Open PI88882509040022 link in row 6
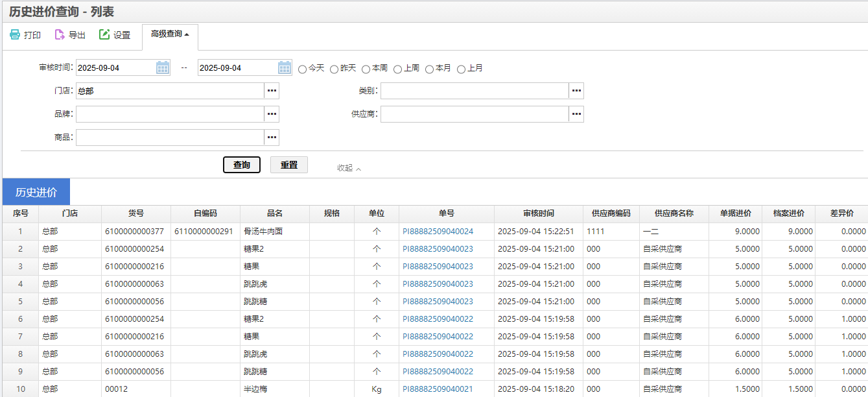This screenshot has height=397, width=868. click(438, 319)
